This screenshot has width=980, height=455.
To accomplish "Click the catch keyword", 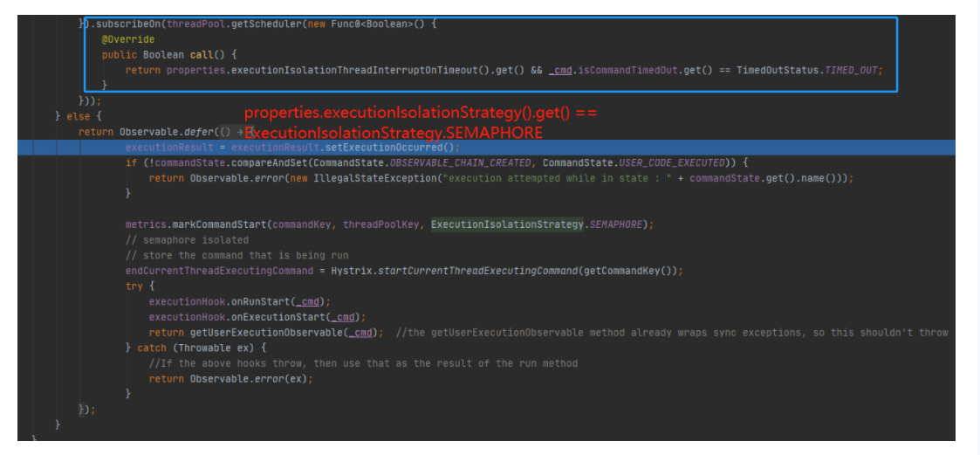I will pyautogui.click(x=152, y=348).
